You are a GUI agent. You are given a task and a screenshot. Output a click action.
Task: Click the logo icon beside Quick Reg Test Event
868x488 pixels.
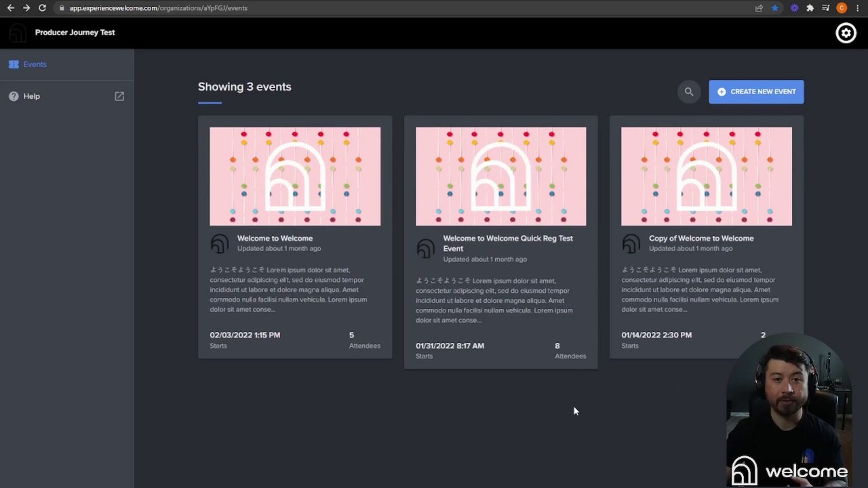[425, 249]
